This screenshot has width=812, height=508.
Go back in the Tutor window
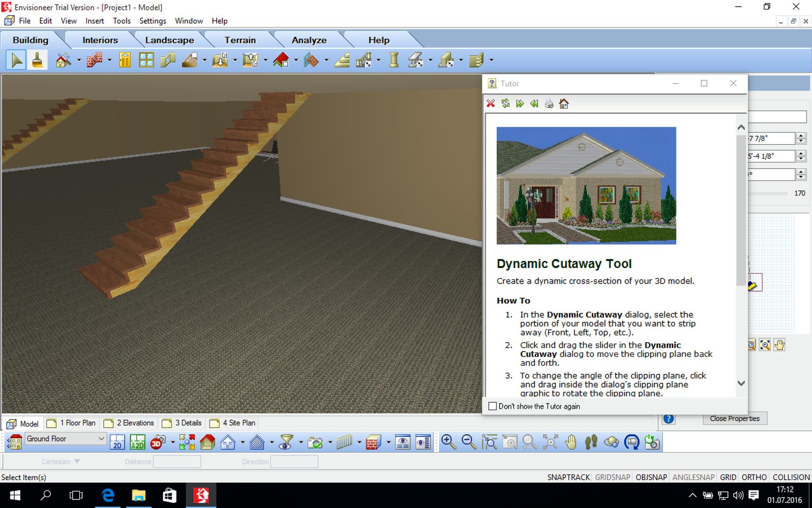click(x=534, y=103)
